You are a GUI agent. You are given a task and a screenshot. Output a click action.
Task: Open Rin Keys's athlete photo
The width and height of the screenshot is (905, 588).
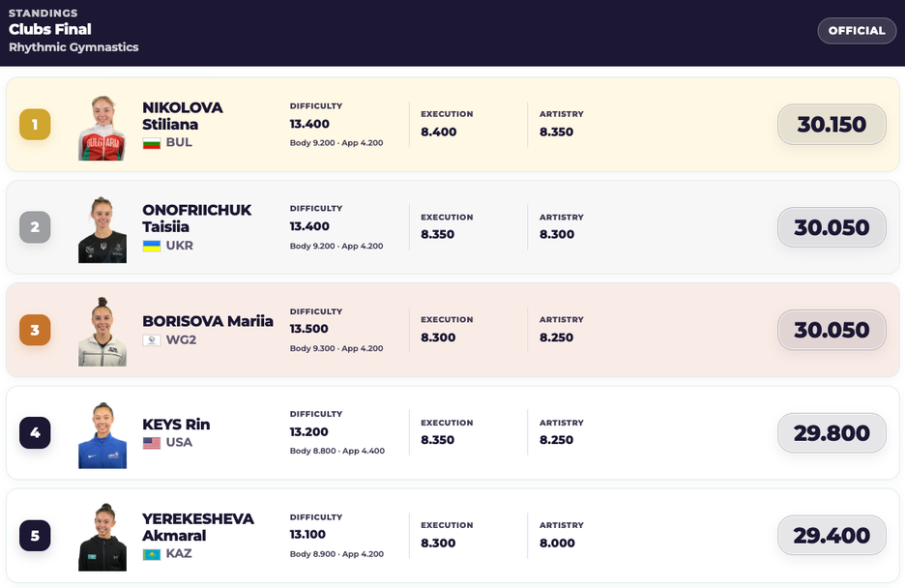point(102,435)
